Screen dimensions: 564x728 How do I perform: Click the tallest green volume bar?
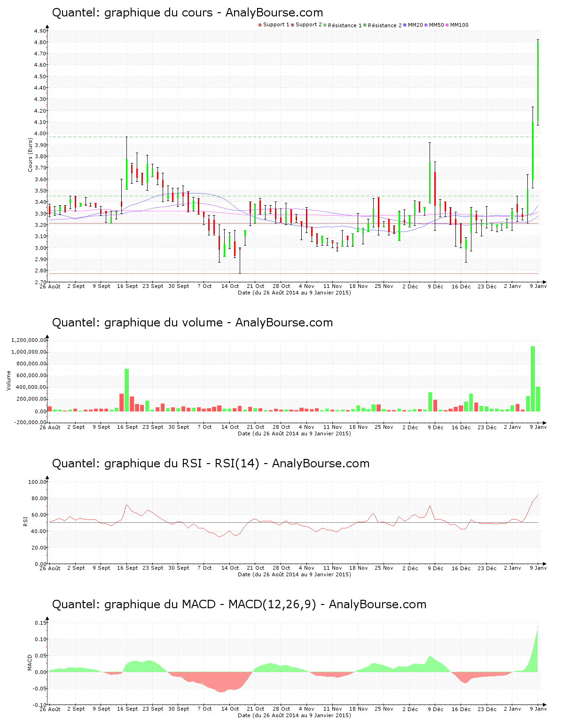(x=533, y=379)
